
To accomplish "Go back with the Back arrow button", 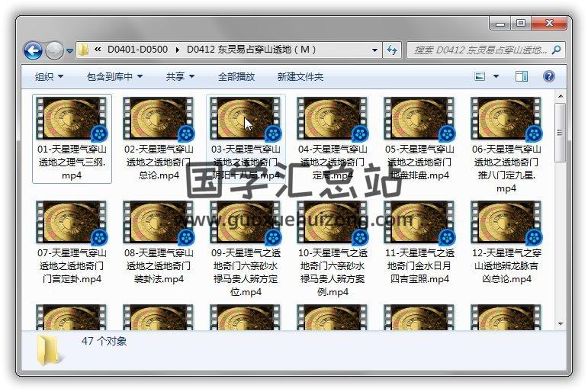I will tap(33, 50).
